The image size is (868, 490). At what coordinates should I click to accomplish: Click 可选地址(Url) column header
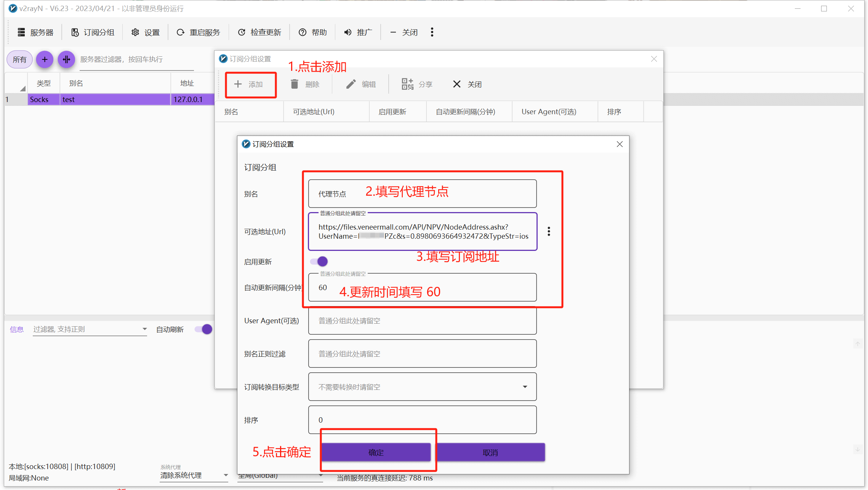pyautogui.click(x=326, y=112)
